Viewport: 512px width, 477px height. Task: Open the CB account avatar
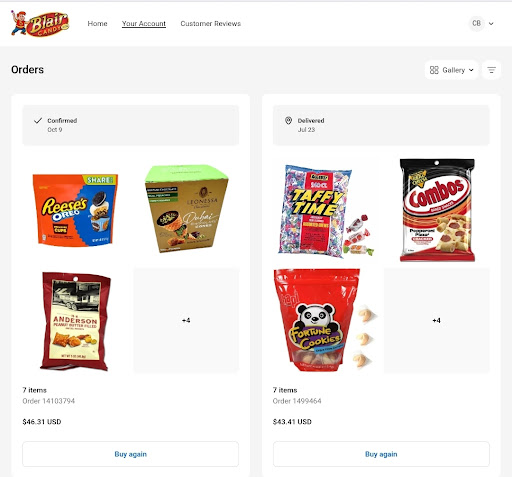[476, 23]
